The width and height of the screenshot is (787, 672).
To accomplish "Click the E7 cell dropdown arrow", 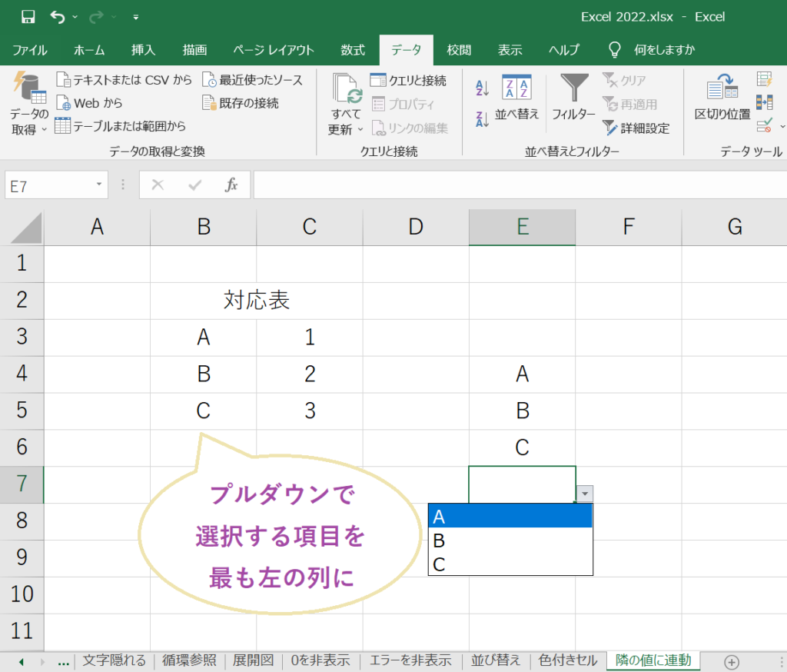I will 585,494.
